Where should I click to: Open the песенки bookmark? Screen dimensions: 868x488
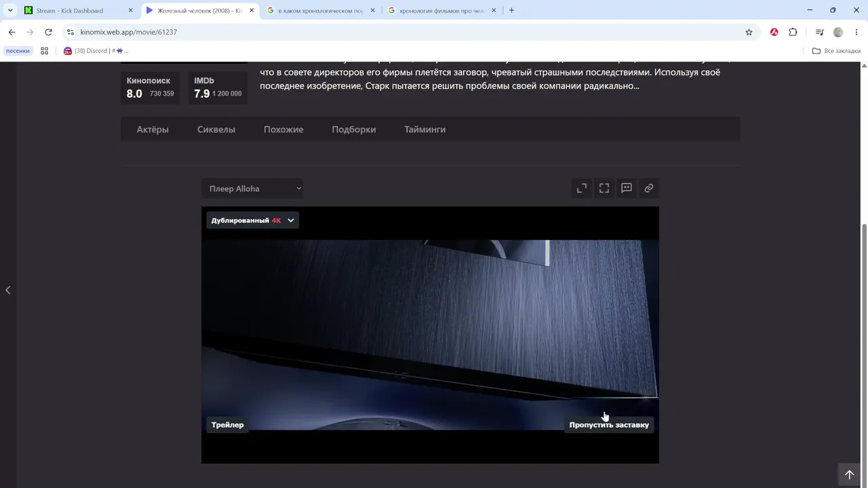coord(18,51)
